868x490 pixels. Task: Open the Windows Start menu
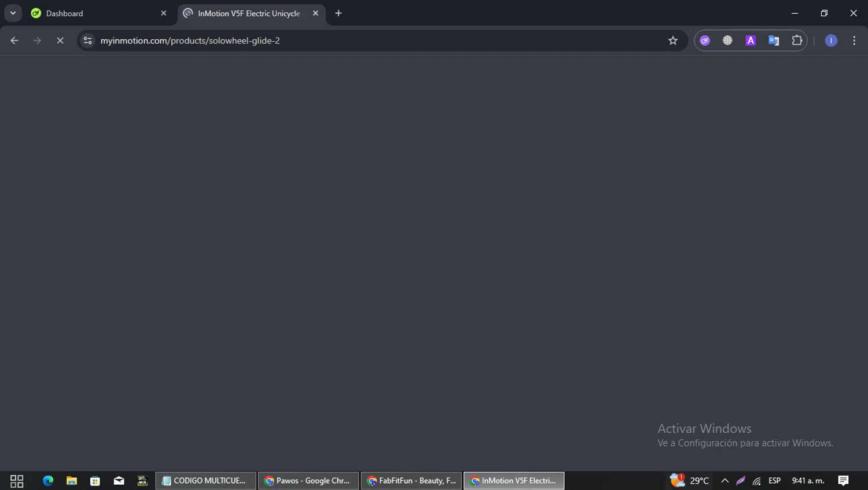tap(17, 481)
